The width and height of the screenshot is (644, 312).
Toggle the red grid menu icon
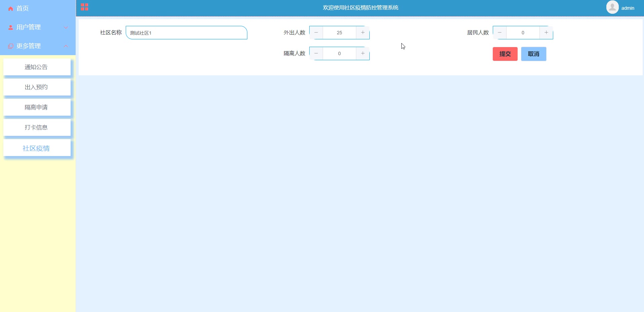[84, 7]
